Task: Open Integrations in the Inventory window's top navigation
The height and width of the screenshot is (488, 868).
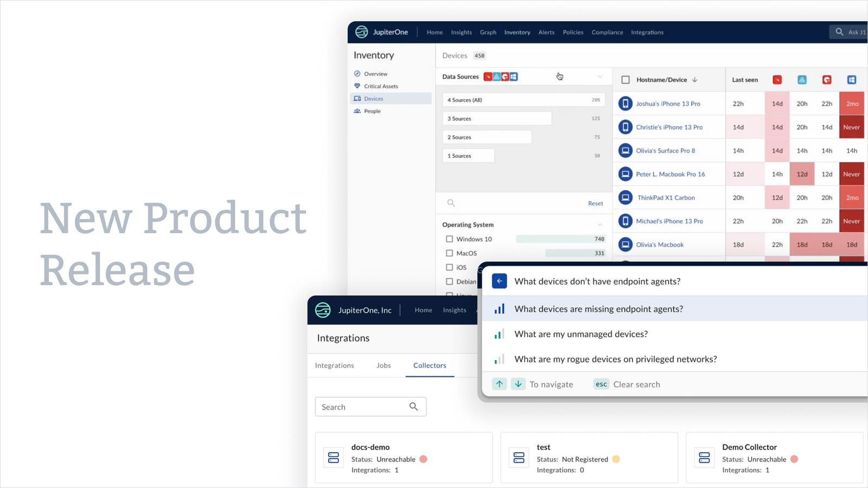Action: click(x=647, y=33)
